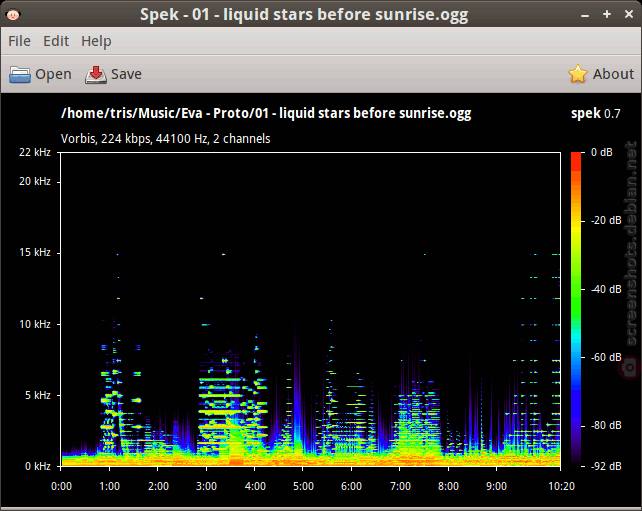Click the 15 kHz frequency label

(35, 253)
